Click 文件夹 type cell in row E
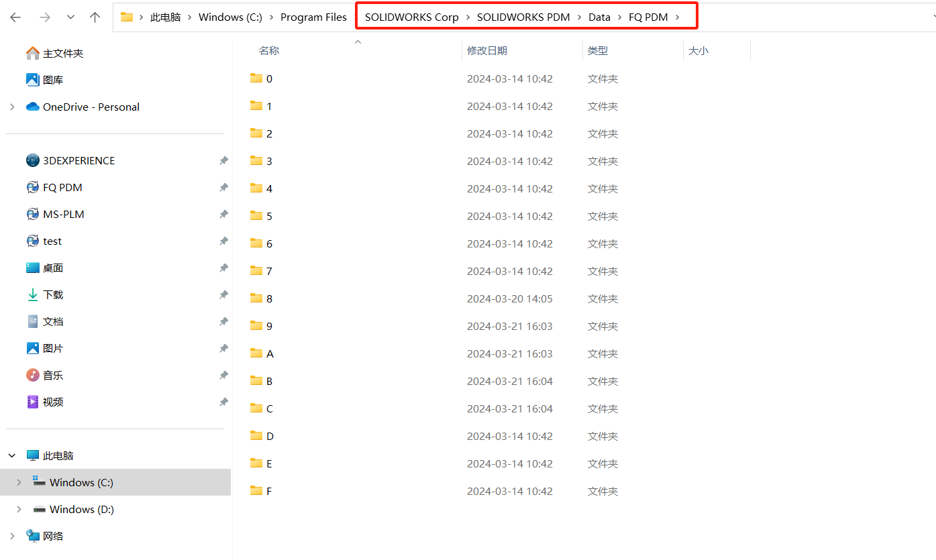Screen dimensions: 936x560 (603, 463)
